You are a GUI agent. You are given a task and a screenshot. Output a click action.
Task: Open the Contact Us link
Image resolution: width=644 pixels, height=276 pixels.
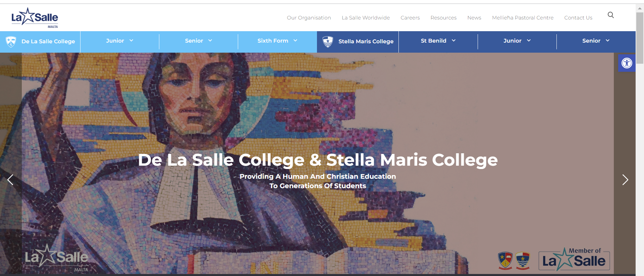pyautogui.click(x=578, y=18)
